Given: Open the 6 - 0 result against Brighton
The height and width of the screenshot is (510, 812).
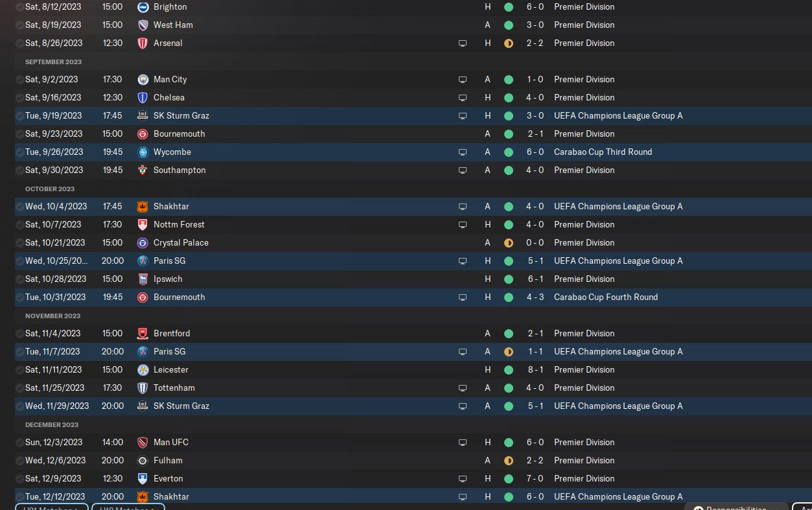Looking at the screenshot, I should pyautogui.click(x=535, y=7).
